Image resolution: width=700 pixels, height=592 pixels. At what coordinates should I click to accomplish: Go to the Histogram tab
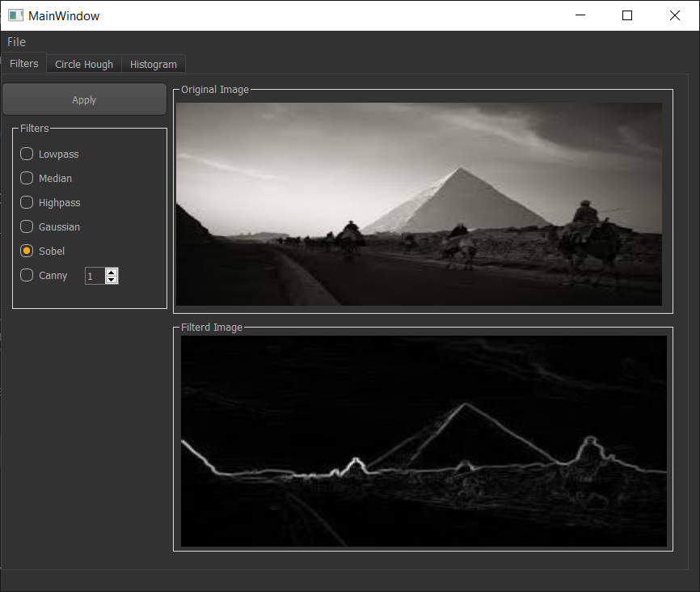pyautogui.click(x=153, y=65)
